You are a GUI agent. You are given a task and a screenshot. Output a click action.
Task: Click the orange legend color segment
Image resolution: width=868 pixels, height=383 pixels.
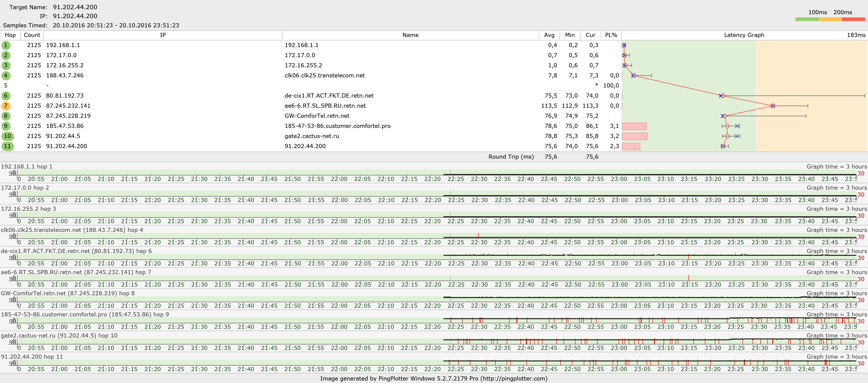830,19
